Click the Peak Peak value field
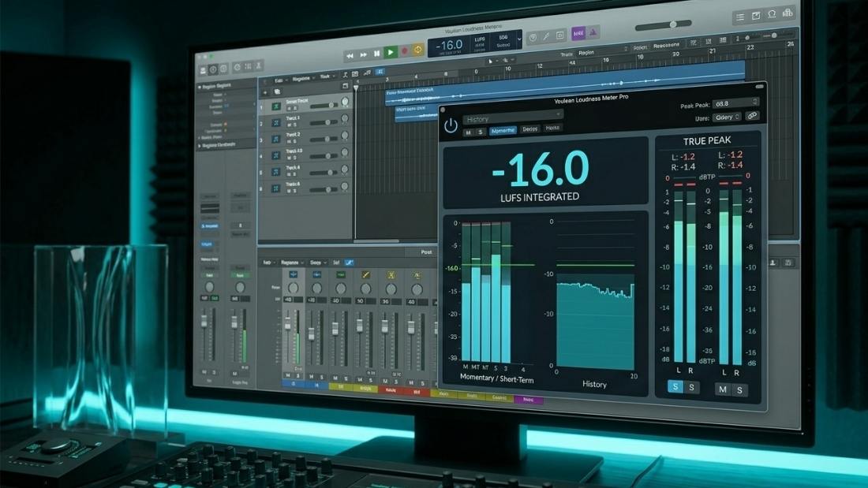868x488 pixels. pos(735,103)
